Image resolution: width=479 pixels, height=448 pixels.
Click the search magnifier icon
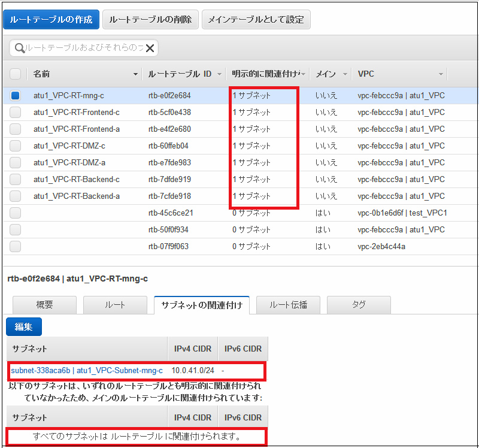20,48
